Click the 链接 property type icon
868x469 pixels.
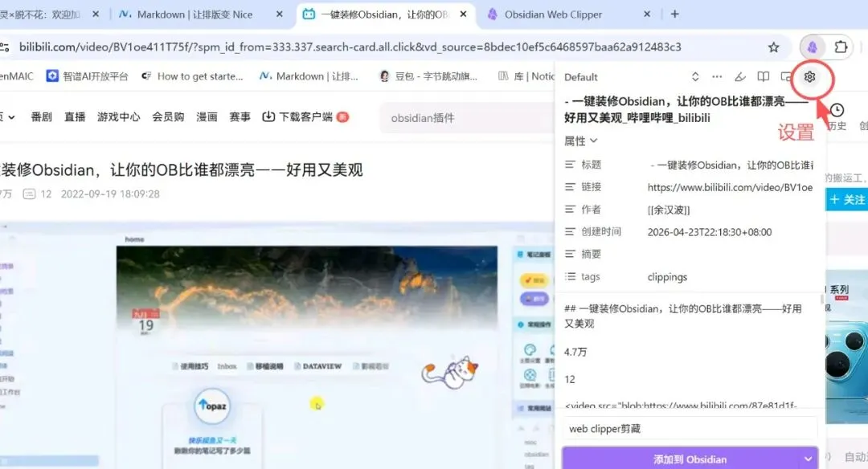tap(570, 187)
